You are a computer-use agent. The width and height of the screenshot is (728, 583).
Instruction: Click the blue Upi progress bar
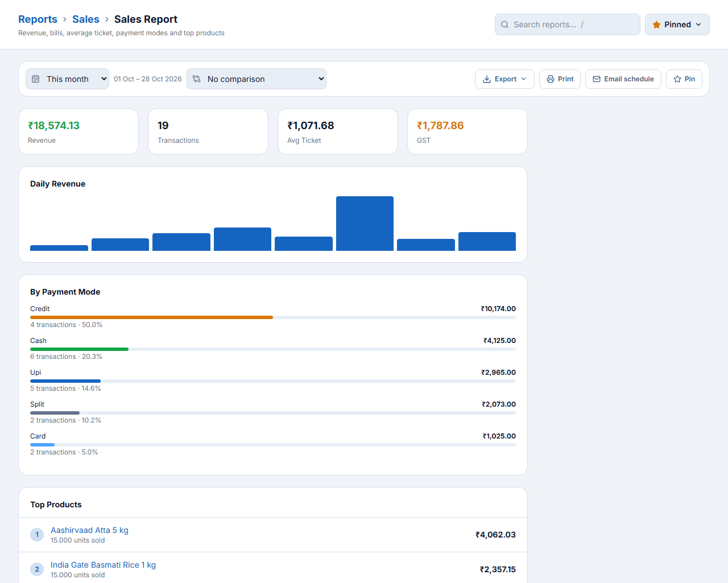[65, 381]
